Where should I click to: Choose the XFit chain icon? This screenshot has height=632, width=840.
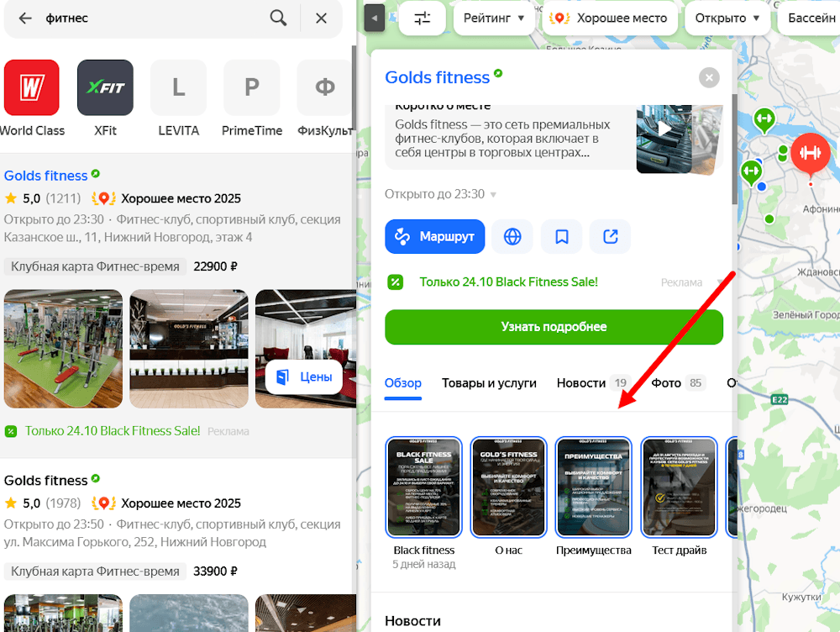(x=105, y=87)
